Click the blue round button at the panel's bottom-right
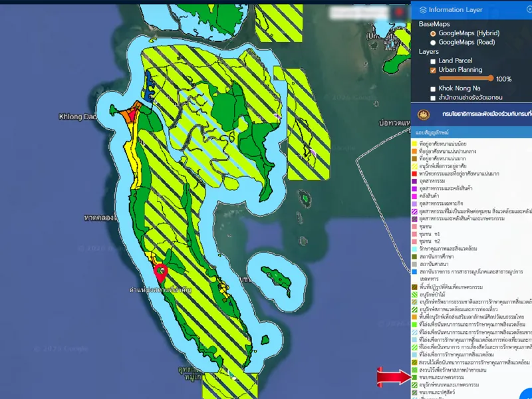This screenshot has width=532, height=399. point(527,394)
